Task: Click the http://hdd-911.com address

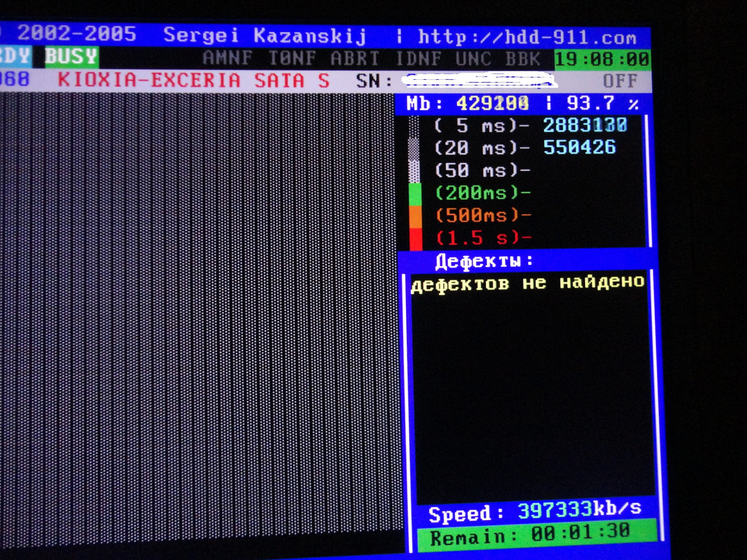Action: point(527,37)
